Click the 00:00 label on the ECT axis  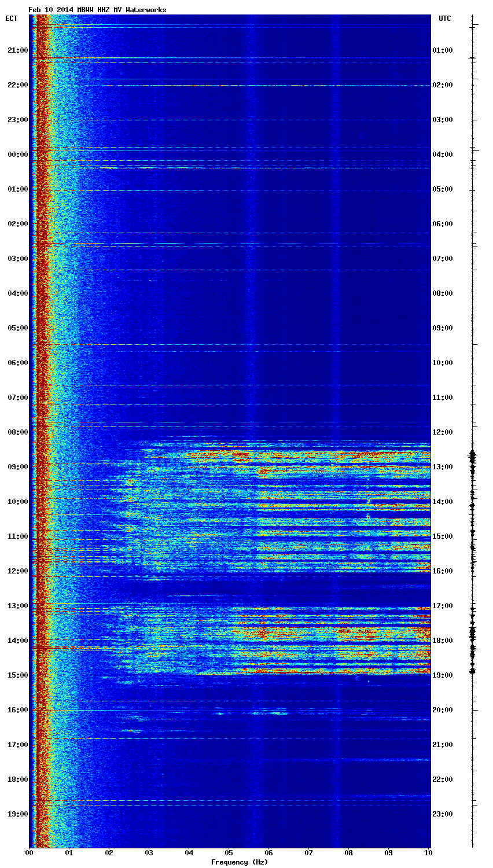(17, 155)
